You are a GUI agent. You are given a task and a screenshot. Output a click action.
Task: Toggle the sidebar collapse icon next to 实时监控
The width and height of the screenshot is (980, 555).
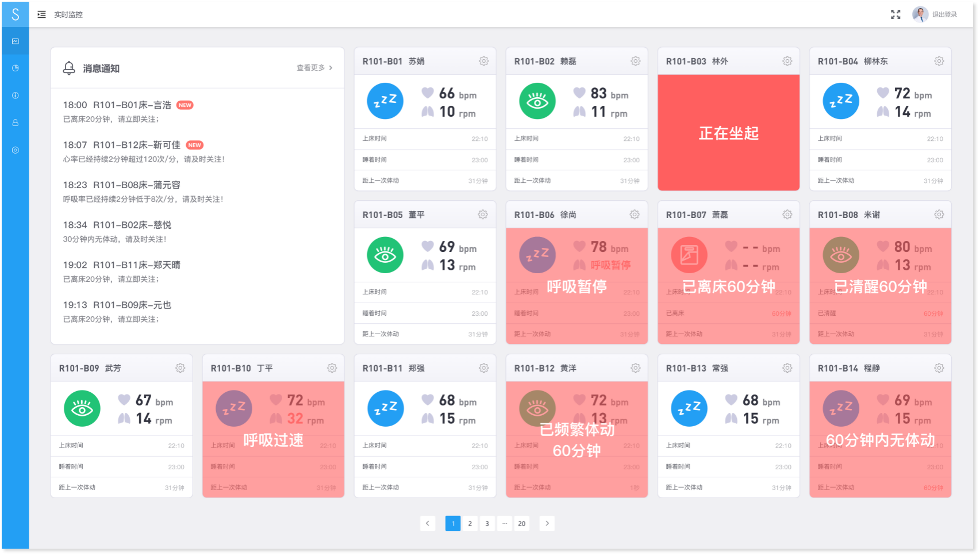click(x=40, y=14)
